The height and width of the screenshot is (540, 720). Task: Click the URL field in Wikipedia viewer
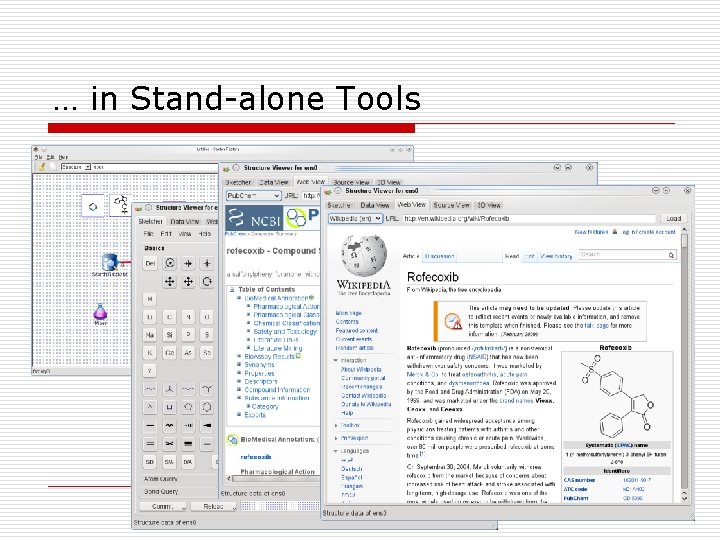coord(529,219)
